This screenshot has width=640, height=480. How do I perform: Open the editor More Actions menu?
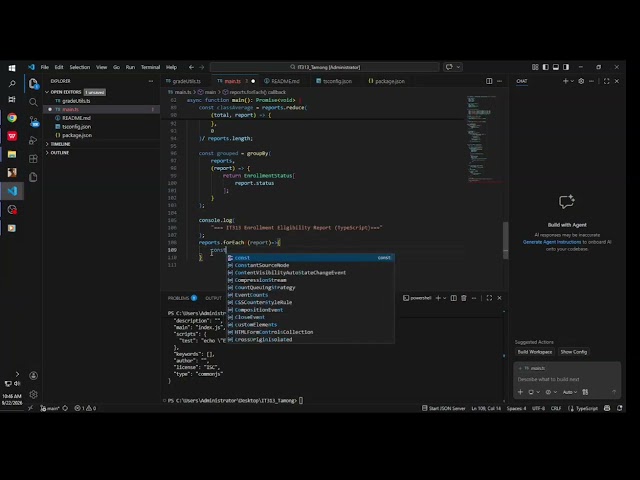click(500, 81)
